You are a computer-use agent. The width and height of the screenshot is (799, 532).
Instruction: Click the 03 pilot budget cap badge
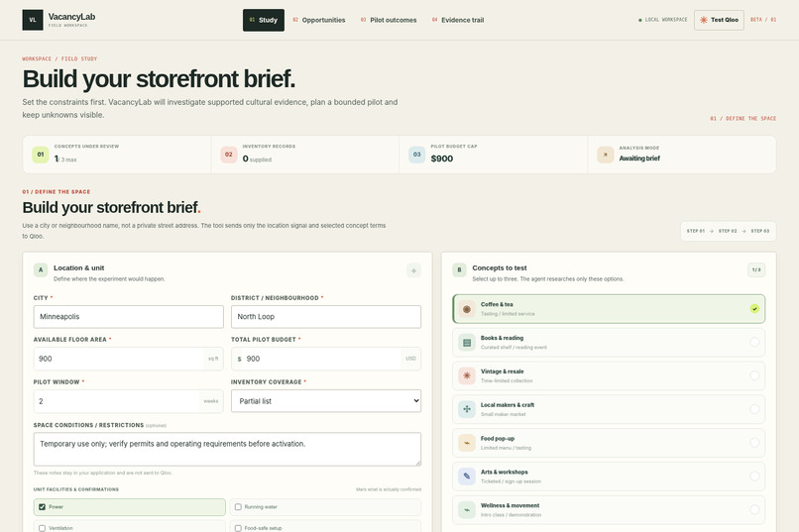click(416, 155)
